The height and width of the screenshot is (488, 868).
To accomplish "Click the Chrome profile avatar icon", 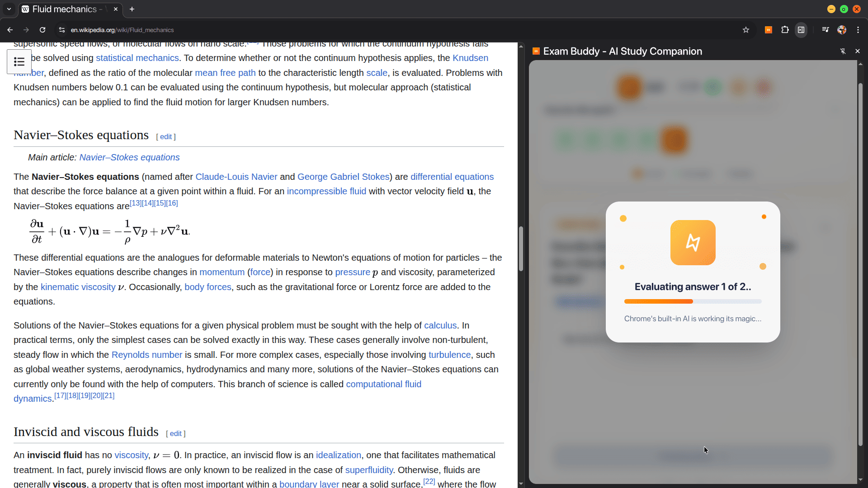I will pyautogui.click(x=842, y=30).
